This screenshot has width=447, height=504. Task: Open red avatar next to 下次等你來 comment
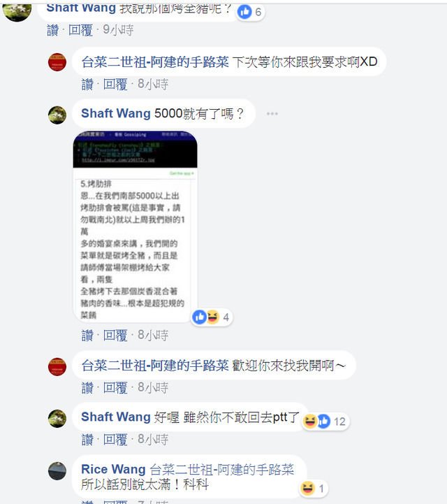coord(57,62)
